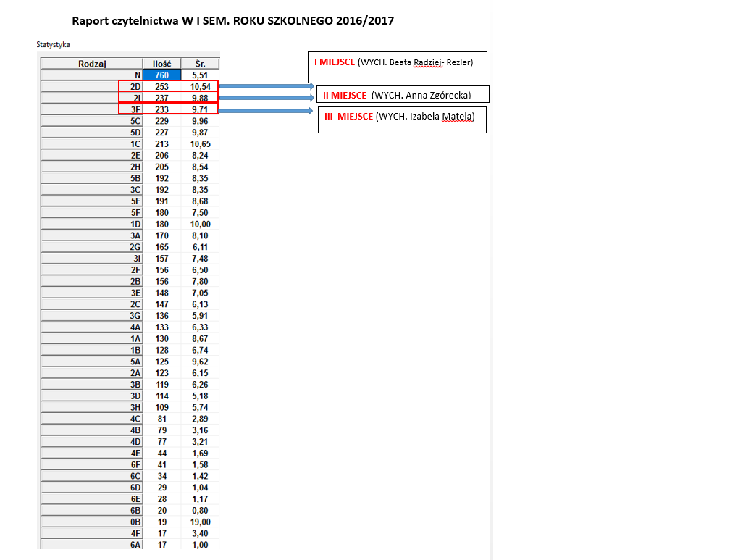Select the N row label cell
Image resolution: width=730 pixels, height=560 pixels.
tap(92, 75)
